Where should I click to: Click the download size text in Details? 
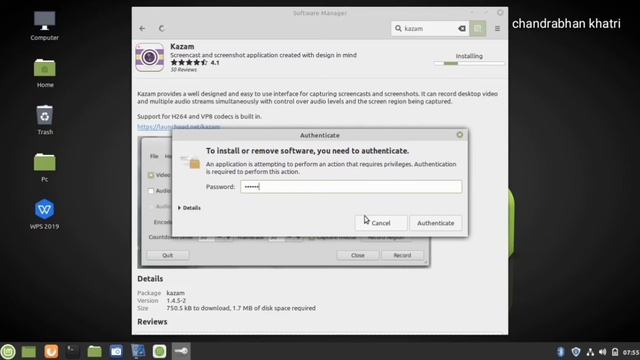pos(241,308)
